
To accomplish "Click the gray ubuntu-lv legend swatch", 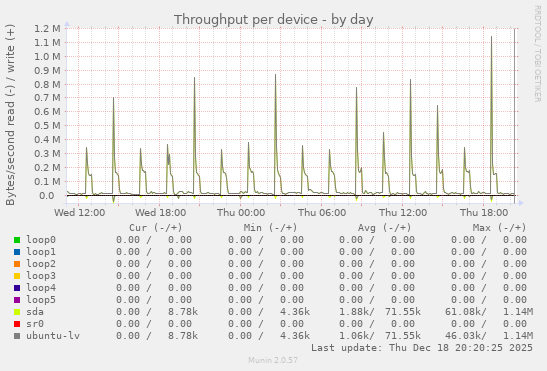I will pyautogui.click(x=17, y=336).
